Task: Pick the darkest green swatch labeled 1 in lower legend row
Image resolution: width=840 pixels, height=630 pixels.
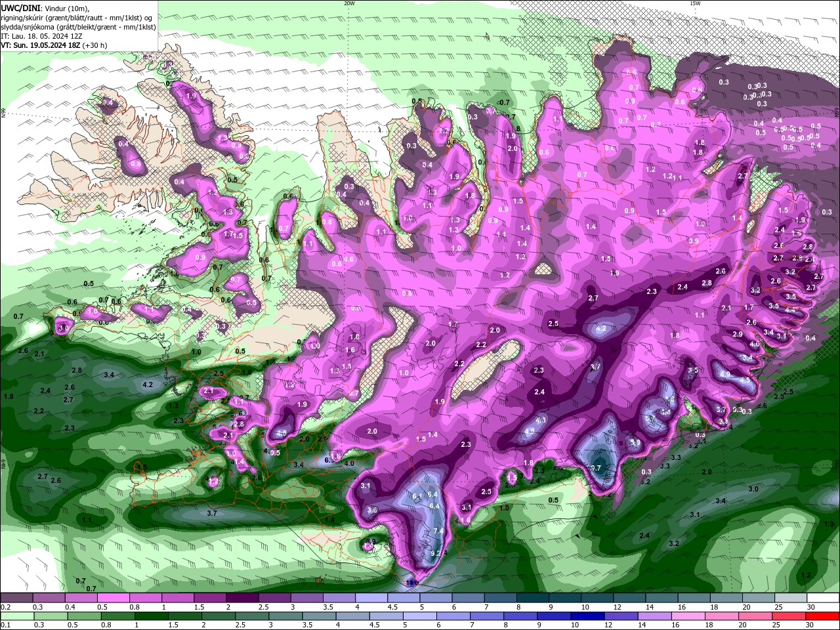Action: (151, 616)
